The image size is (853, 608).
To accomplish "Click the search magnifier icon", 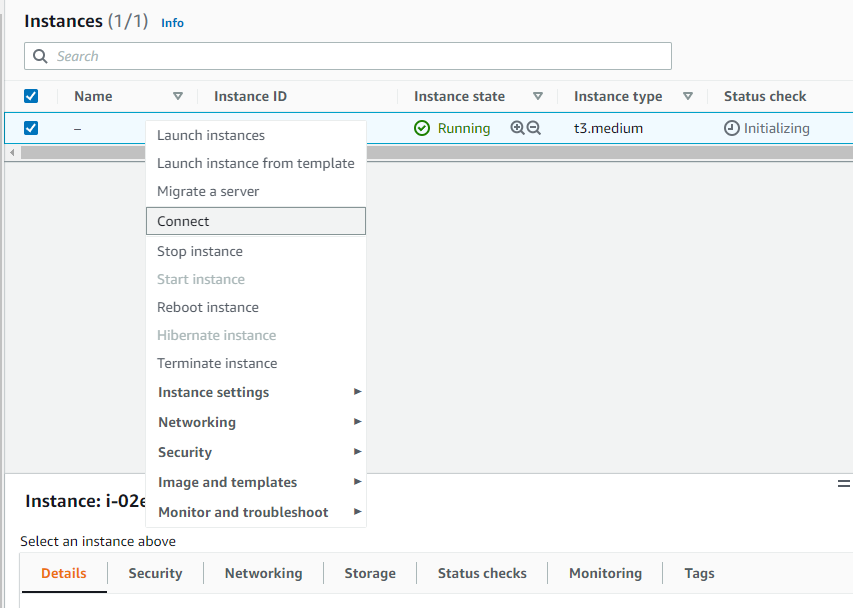I will tap(41, 56).
